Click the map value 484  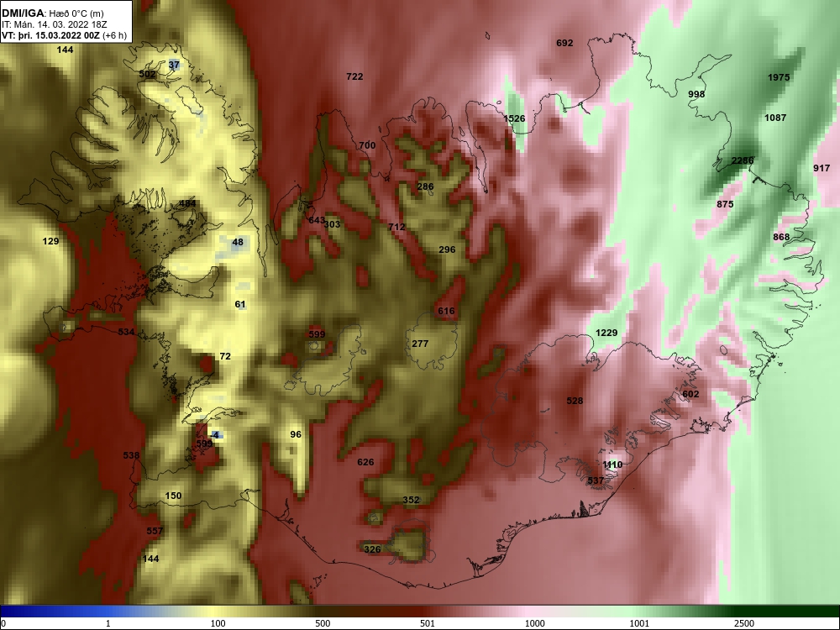point(187,203)
